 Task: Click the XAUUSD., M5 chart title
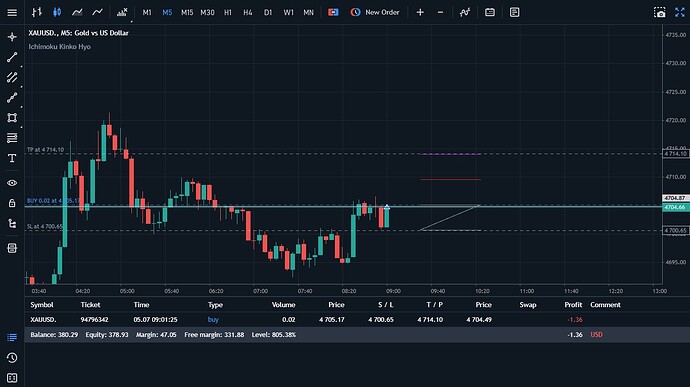pos(78,33)
